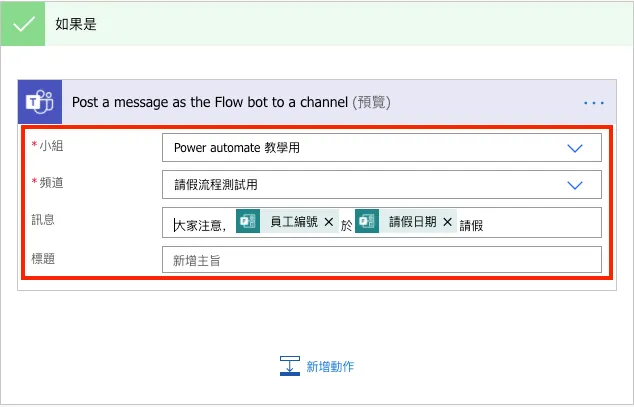Click the 新增動作 insert-step icon

(290, 366)
